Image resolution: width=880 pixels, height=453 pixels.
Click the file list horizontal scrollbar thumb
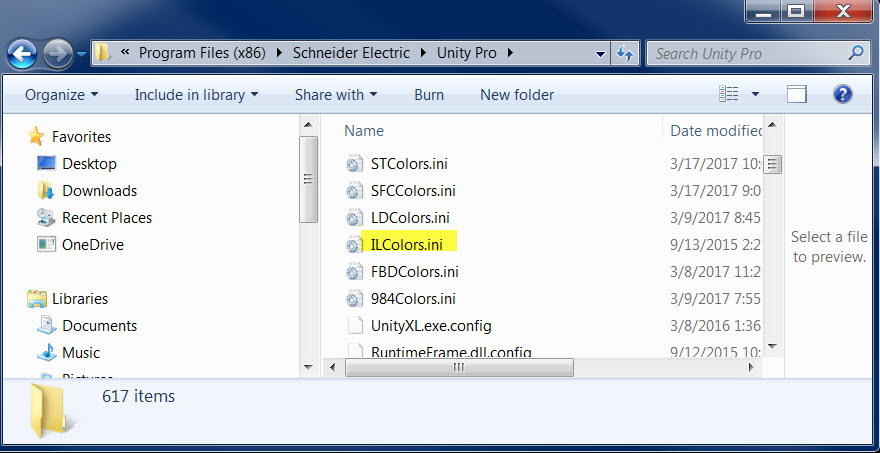[x=459, y=368]
